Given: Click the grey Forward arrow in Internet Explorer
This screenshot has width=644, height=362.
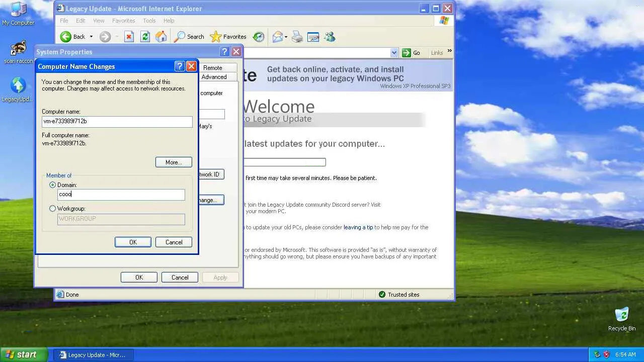Looking at the screenshot, I should click(105, 37).
